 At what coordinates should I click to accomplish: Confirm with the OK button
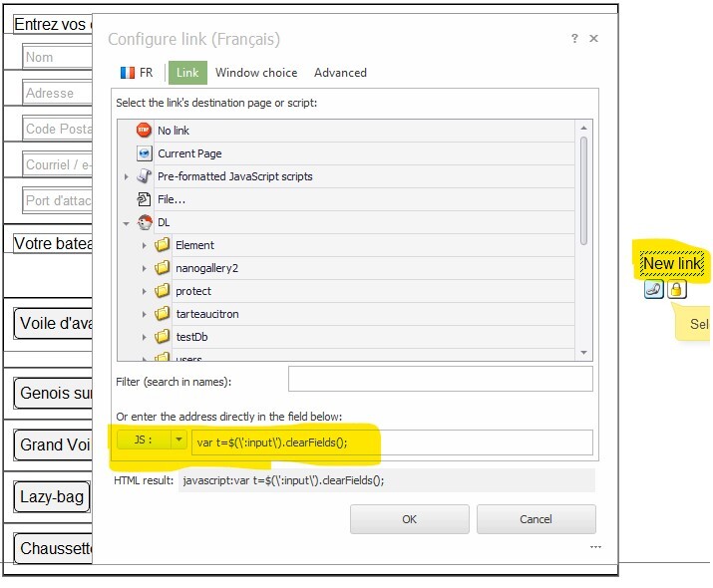(409, 519)
